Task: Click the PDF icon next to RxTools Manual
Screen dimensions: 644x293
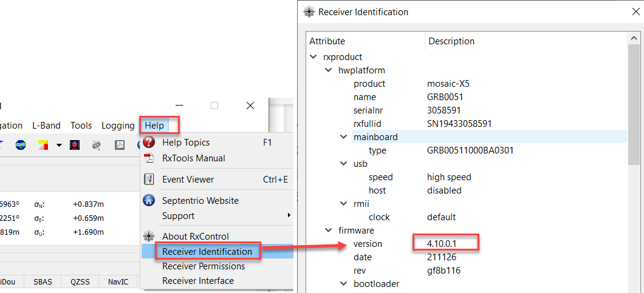Action: pos(149,158)
